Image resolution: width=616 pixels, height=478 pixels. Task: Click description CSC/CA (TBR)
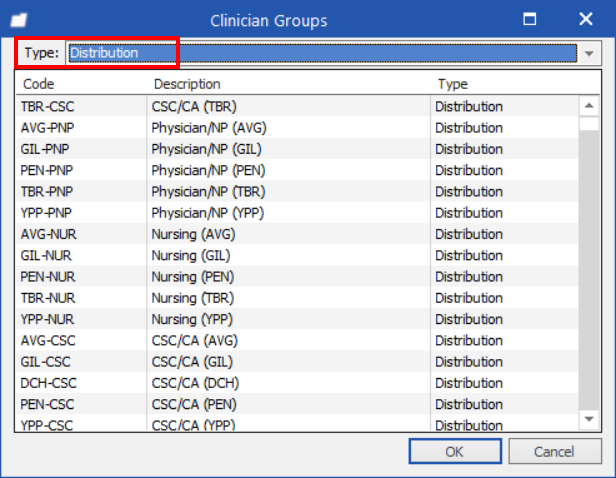point(194,106)
